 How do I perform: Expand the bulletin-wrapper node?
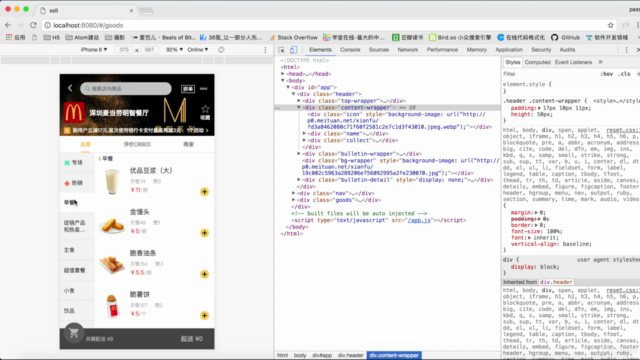coord(299,154)
